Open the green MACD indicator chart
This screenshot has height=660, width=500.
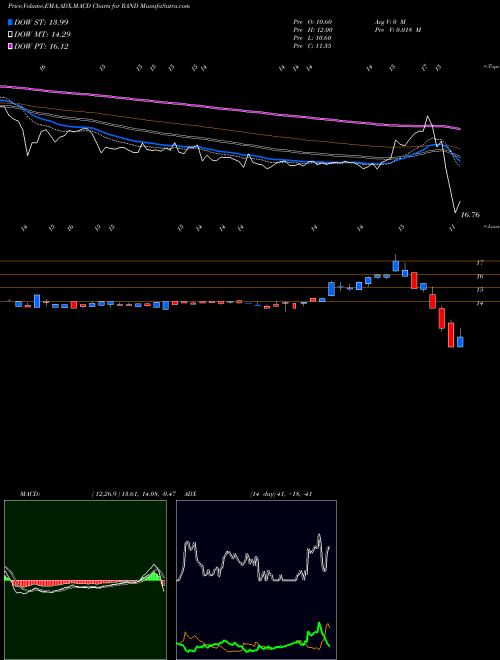[85, 580]
